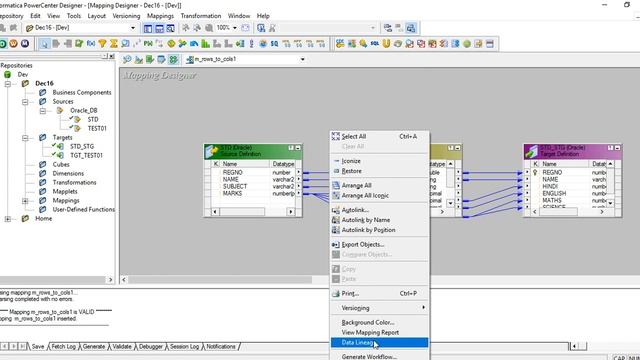Choose Data Lineage from the context menu
This screenshot has width=640, height=360.
[380, 342]
